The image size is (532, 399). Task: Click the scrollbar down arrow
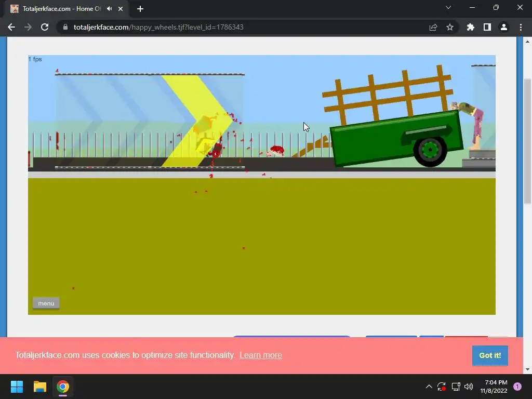(527, 369)
